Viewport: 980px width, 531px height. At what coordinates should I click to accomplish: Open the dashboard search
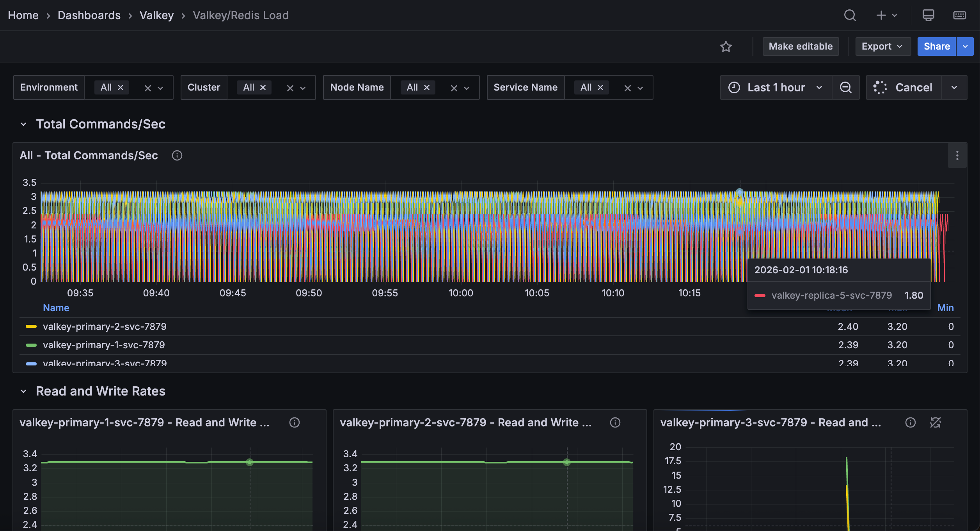pyautogui.click(x=850, y=15)
